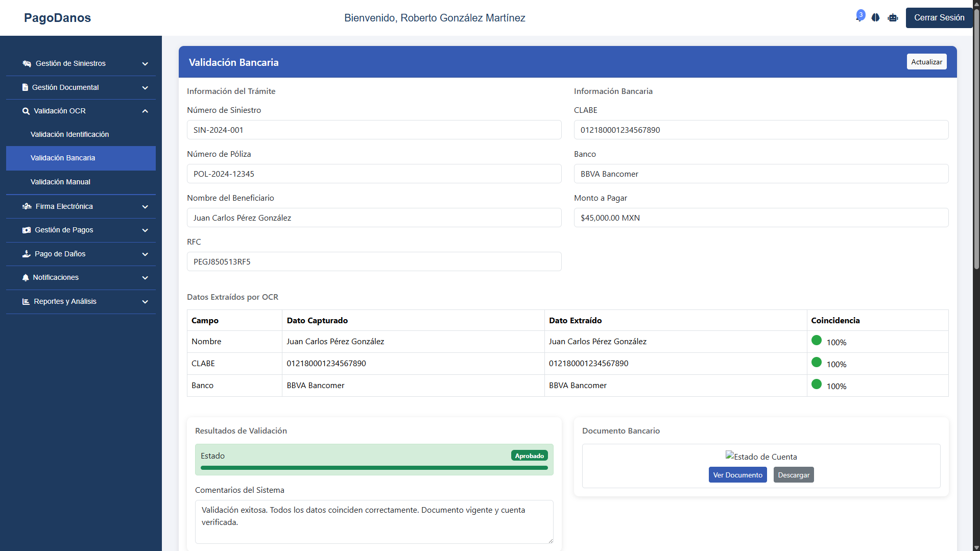Click the Pago de Daños hand icon

(x=27, y=254)
